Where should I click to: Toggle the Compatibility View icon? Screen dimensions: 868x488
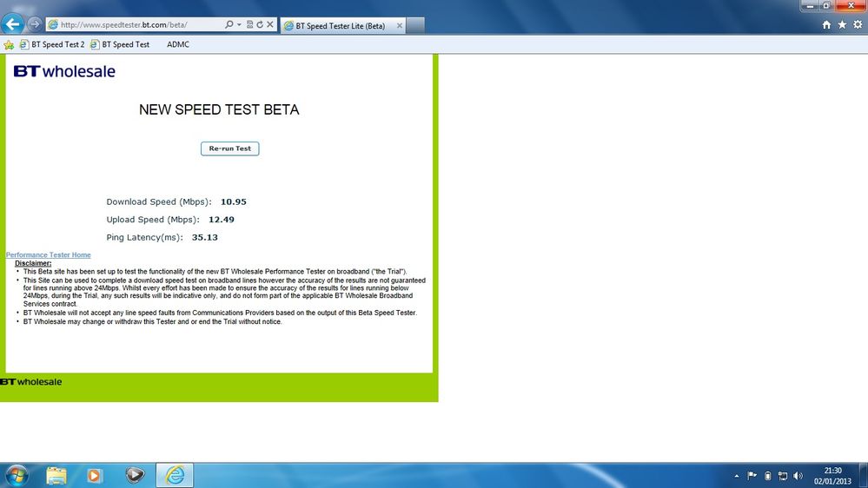[x=249, y=24]
